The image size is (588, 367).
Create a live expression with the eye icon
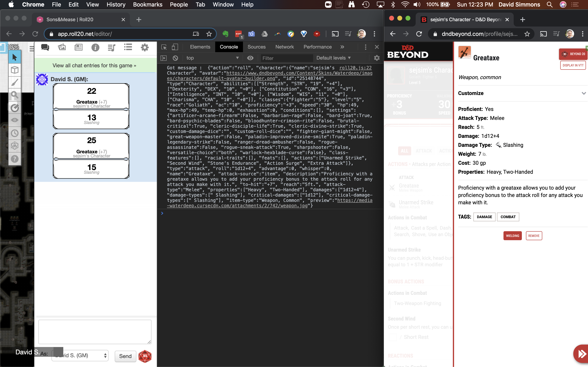tap(251, 58)
